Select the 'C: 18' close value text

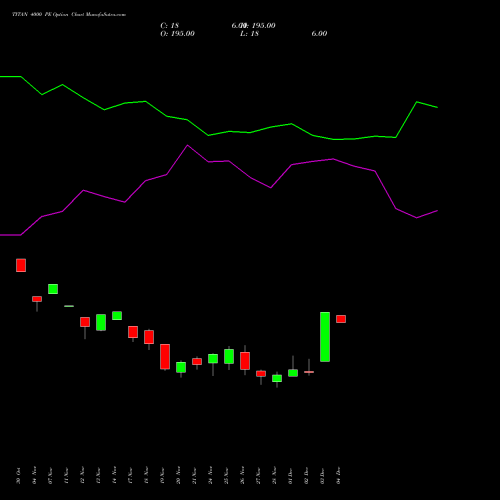point(170,26)
